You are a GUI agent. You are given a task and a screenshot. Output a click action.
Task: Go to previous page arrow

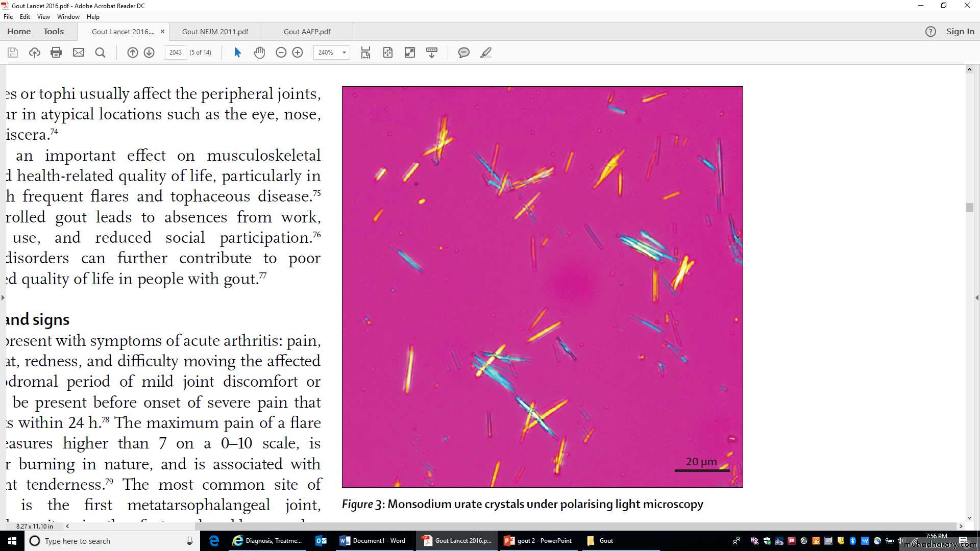pos(132,53)
